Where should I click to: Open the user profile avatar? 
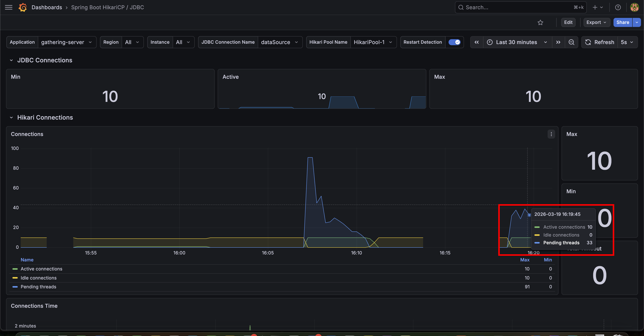[634, 7]
